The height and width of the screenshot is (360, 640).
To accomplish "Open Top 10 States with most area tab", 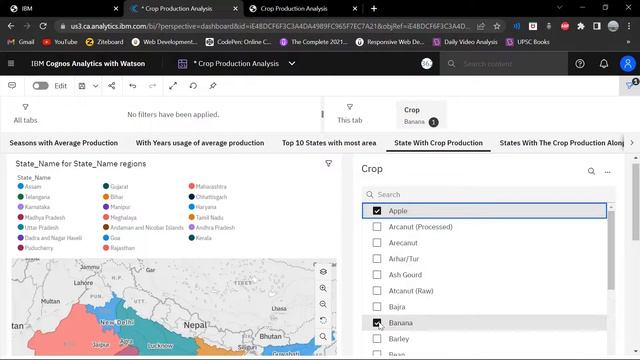I will click(329, 143).
